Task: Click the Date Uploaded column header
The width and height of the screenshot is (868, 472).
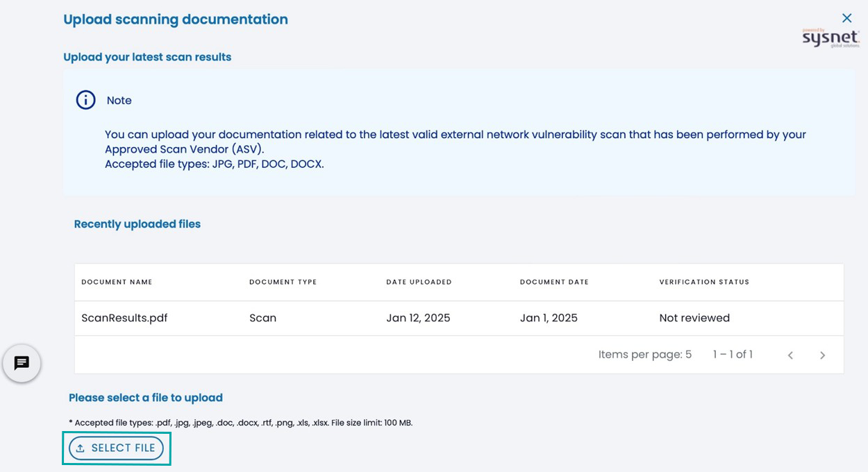Action: pos(419,282)
